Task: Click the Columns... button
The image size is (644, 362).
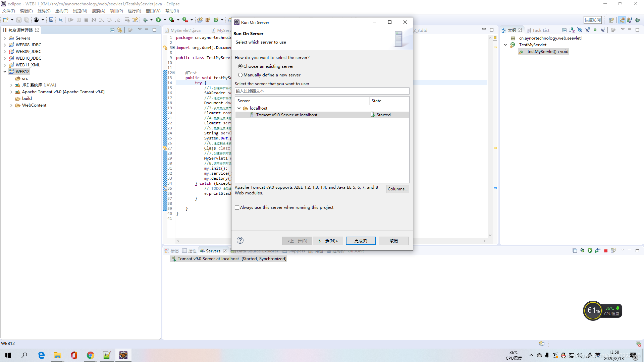Action: click(x=397, y=189)
